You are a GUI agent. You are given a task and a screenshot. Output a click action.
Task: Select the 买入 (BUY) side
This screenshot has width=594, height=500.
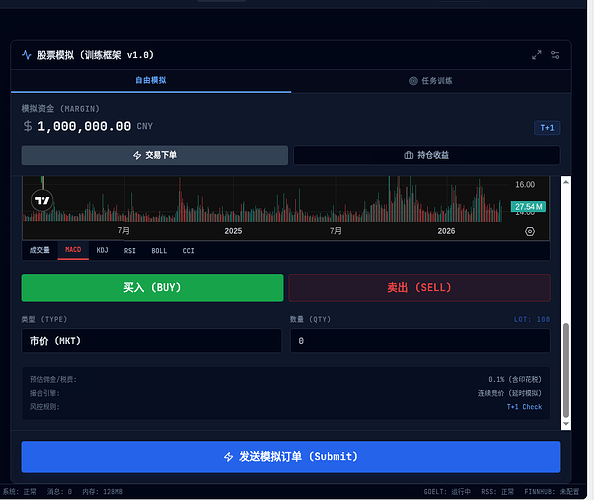152,288
